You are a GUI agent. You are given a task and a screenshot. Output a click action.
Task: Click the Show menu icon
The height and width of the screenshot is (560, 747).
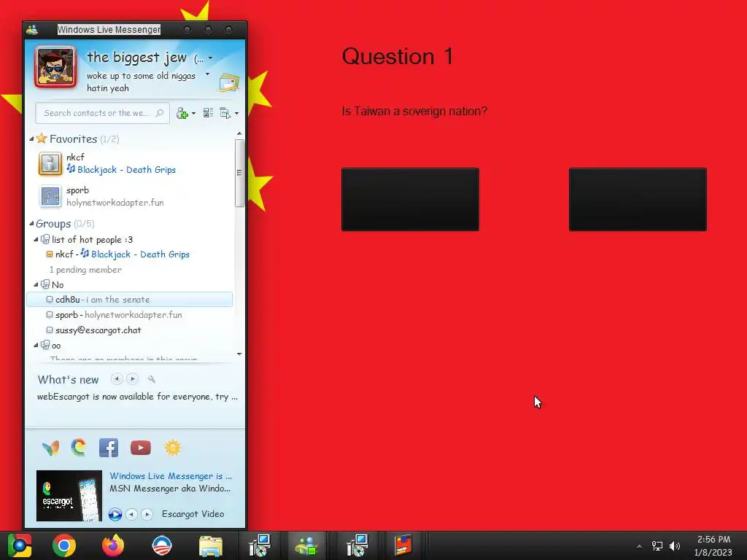(x=225, y=113)
